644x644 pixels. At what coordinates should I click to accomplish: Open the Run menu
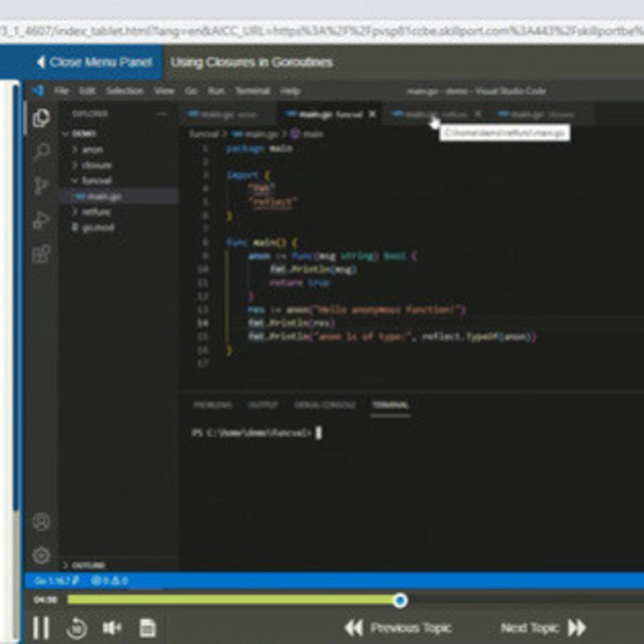(x=217, y=91)
